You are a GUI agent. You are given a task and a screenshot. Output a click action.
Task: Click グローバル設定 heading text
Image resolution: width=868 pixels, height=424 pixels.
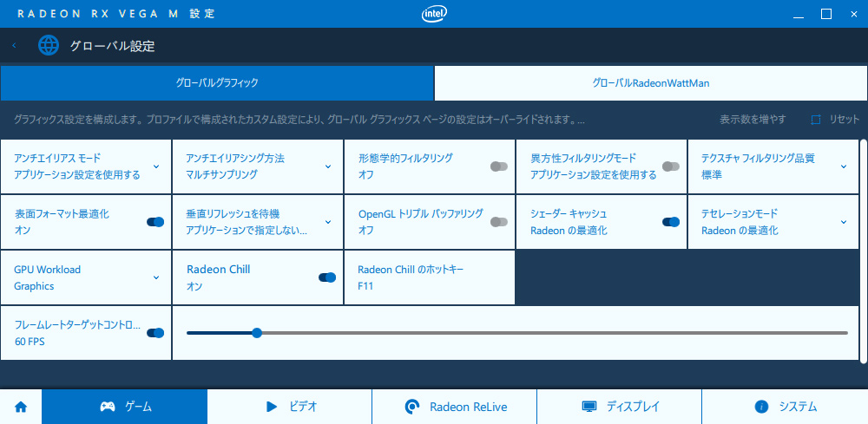pyautogui.click(x=112, y=46)
